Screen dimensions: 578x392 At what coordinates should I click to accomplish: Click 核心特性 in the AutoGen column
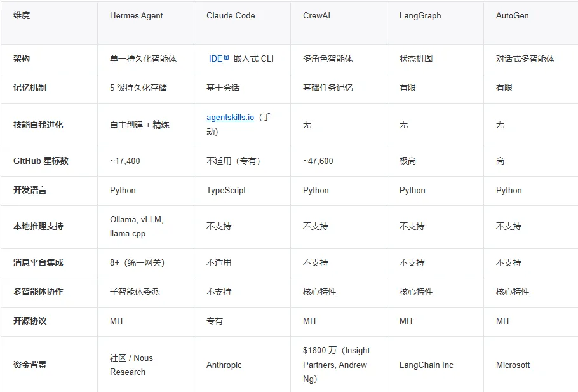pos(513,292)
